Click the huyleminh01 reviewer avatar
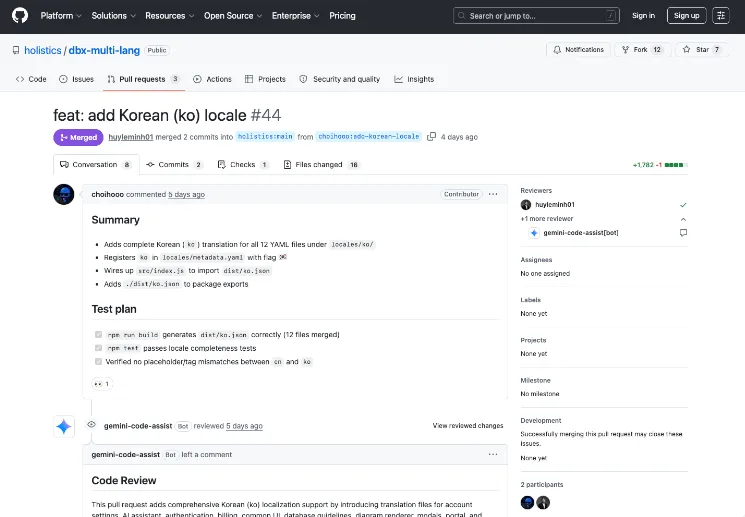This screenshot has width=745, height=517. point(526,205)
